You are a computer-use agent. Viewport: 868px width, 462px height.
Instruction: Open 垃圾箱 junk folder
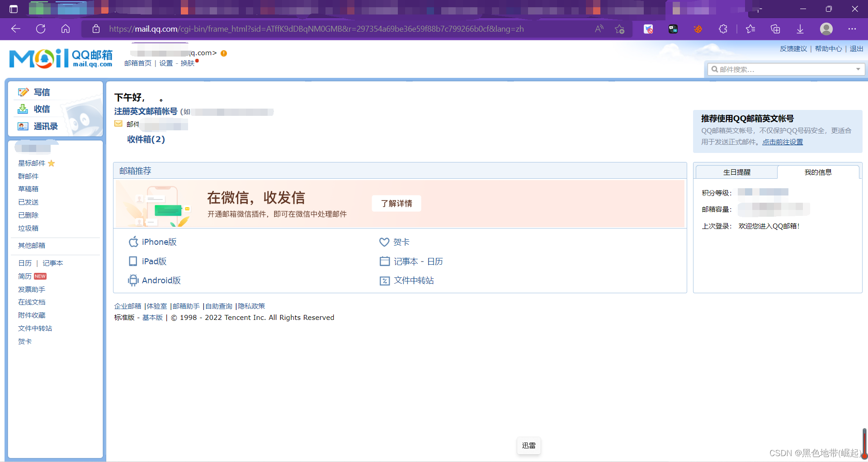(x=28, y=229)
